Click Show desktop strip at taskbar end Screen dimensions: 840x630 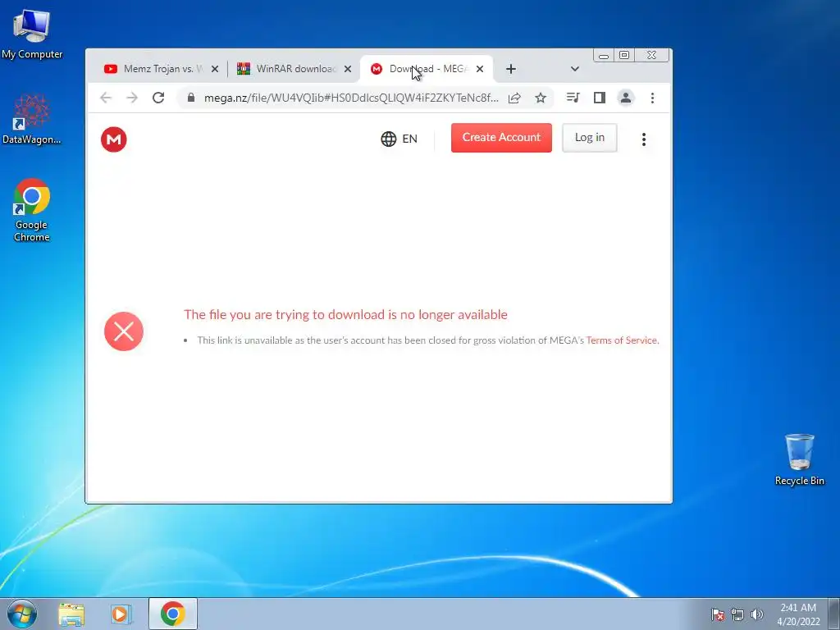point(834,614)
